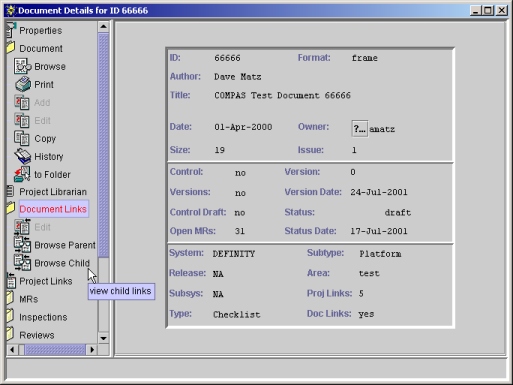513x385 pixels.
Task: Select Project Links in the sidebar
Action: [46, 281]
